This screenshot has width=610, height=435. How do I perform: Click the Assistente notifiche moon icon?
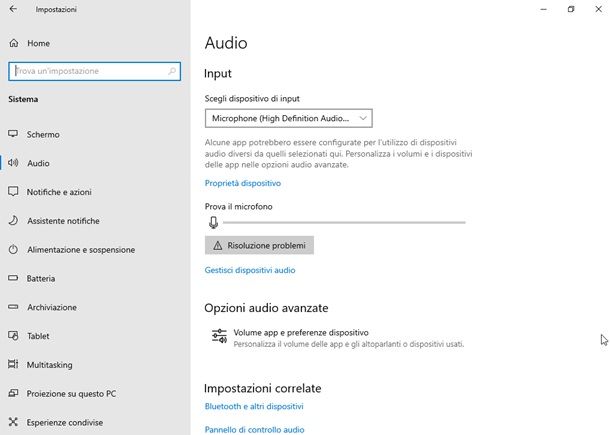[13, 221]
